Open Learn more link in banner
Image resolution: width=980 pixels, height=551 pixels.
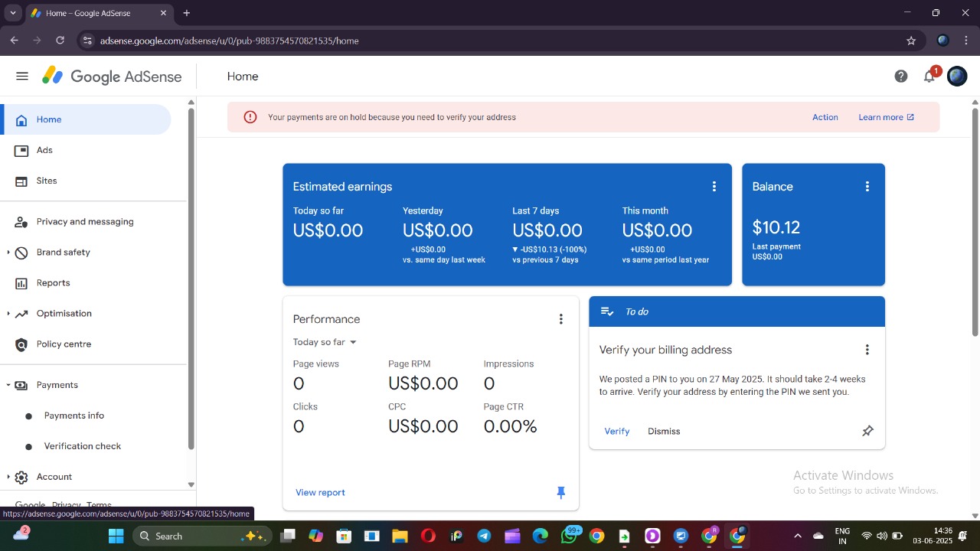click(x=886, y=117)
